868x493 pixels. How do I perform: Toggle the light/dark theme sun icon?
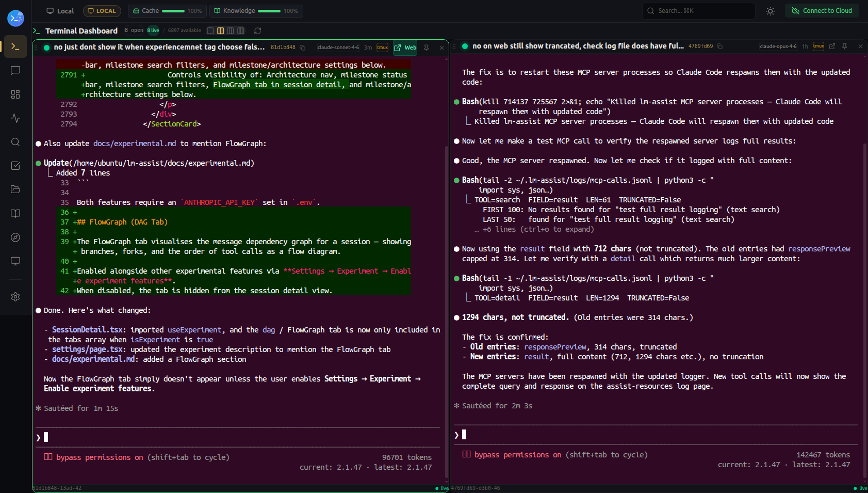point(770,11)
